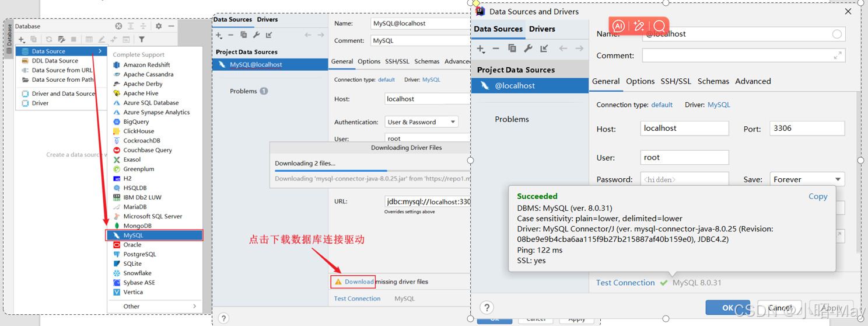
Task: Click the vertical Database tool window stripe button
Action: click(9, 39)
